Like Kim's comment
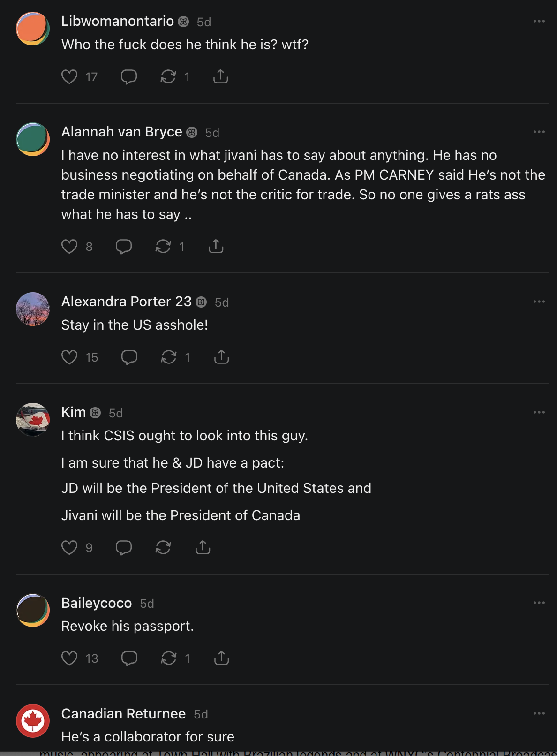The image size is (557, 756). tap(69, 547)
